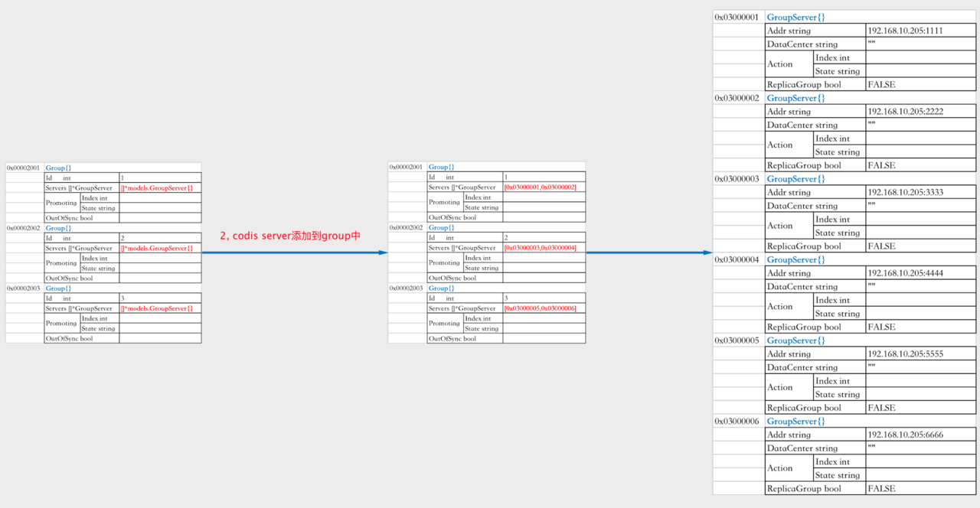Select the red cell [0x03000005,0x03000006]
The image size is (980, 508).
coord(540,308)
